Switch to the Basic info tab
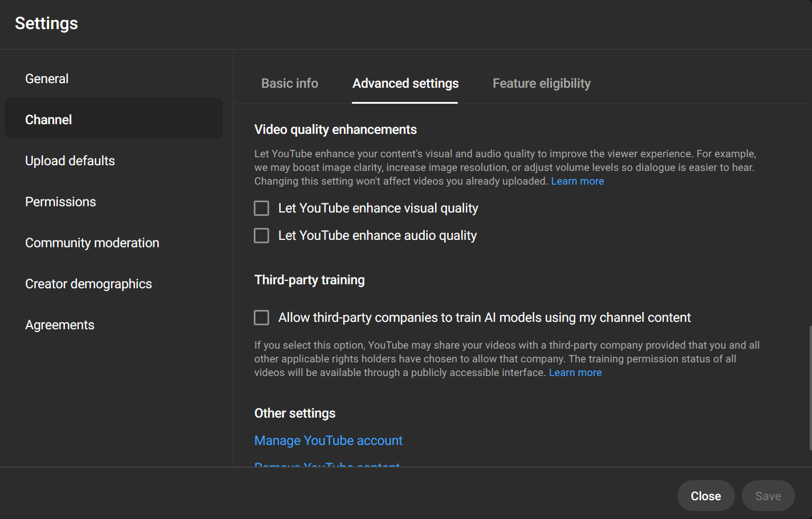Image resolution: width=812 pixels, height=519 pixels. pos(290,83)
